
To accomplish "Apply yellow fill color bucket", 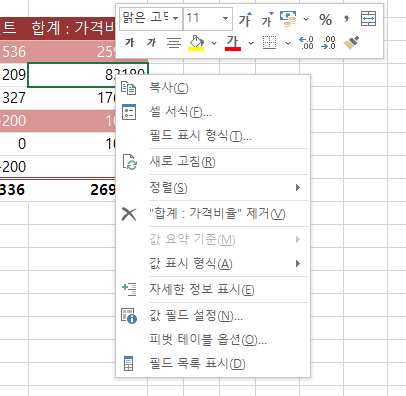I will point(196,43).
